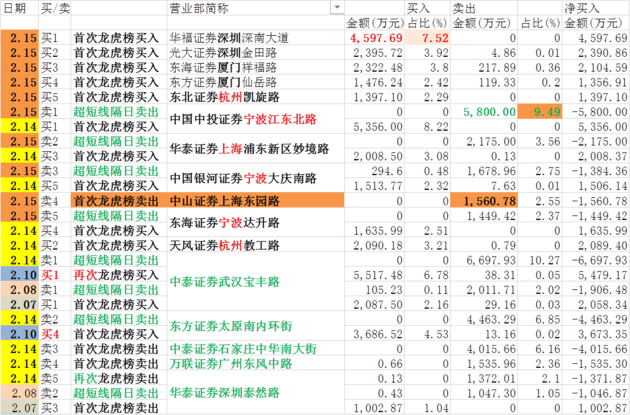Click the 1,678.96 sell amount cell

484,171
